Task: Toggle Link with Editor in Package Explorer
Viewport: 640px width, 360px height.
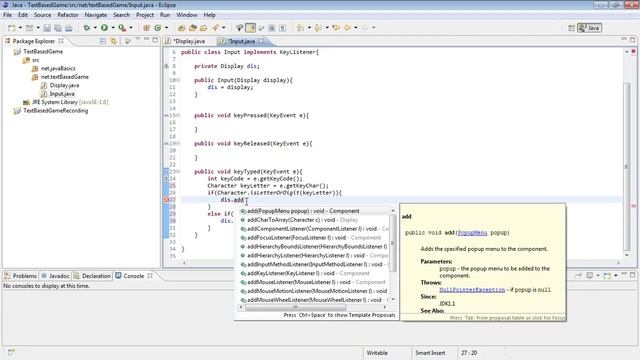Action: (x=113, y=41)
